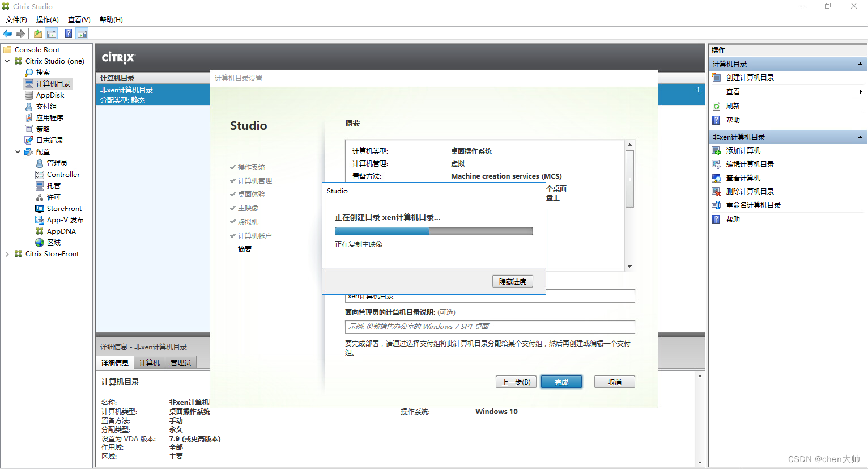Click the details pane scroll-up arrow
The height and width of the screenshot is (469, 868).
700,377
